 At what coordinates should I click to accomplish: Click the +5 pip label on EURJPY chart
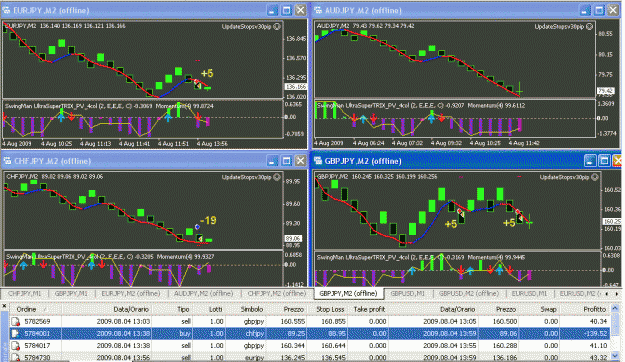coord(207,73)
